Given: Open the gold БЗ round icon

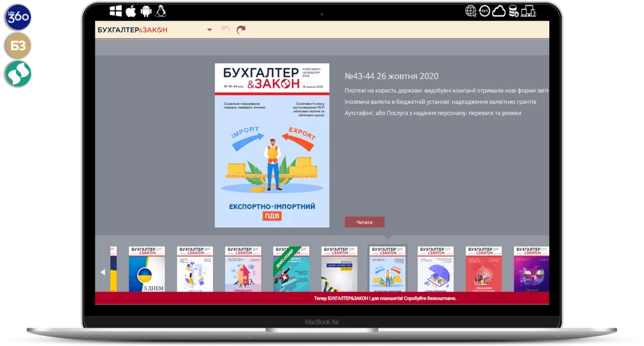Looking at the screenshot, I should point(18,46).
